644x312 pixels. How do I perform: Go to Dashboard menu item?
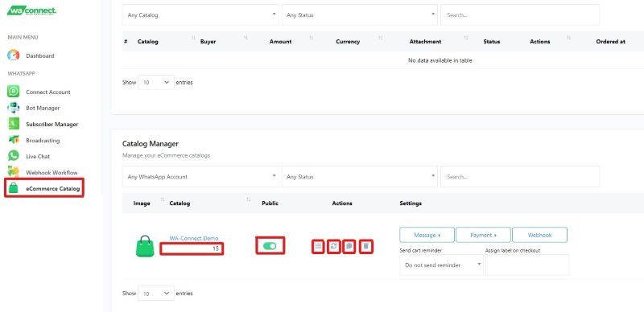39,55
